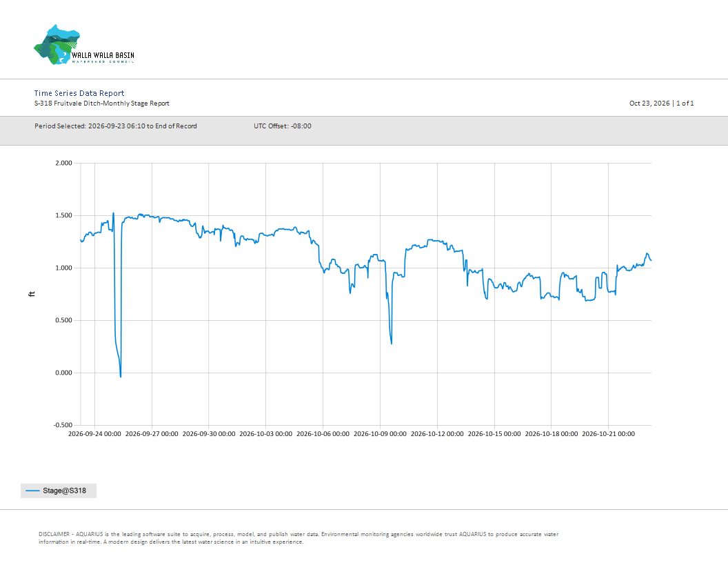Click the 0.500 y-axis label
Screen dimensions: 728x563
(x=63, y=321)
